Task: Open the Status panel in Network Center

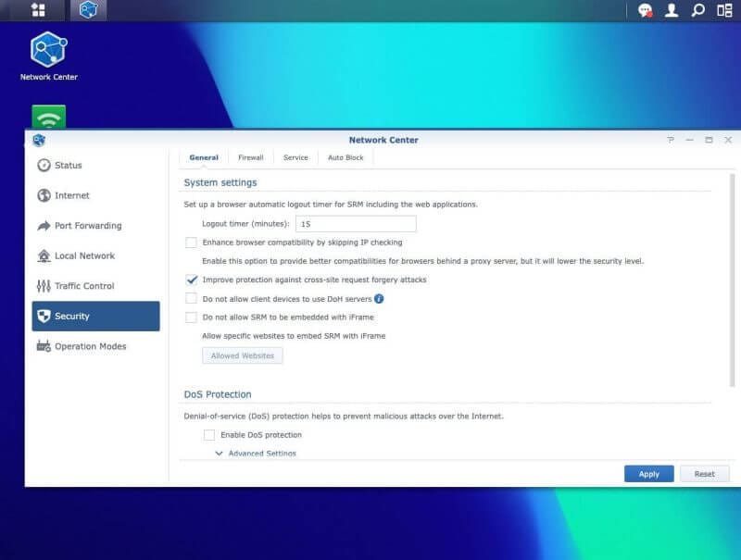Action: pyautogui.click(x=68, y=166)
